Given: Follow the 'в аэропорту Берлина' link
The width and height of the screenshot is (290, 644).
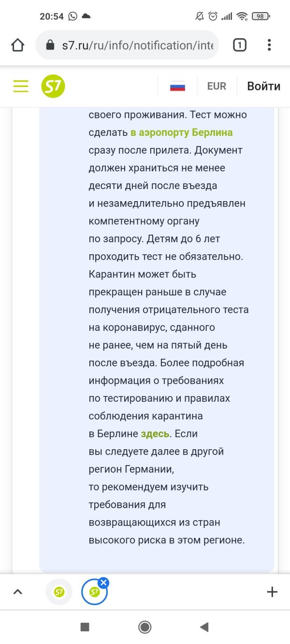Looking at the screenshot, I should [x=182, y=132].
